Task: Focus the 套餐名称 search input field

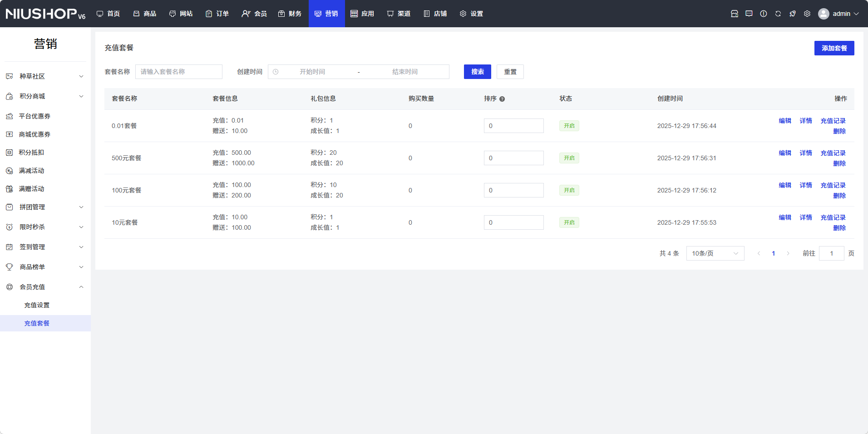Action: [x=179, y=72]
